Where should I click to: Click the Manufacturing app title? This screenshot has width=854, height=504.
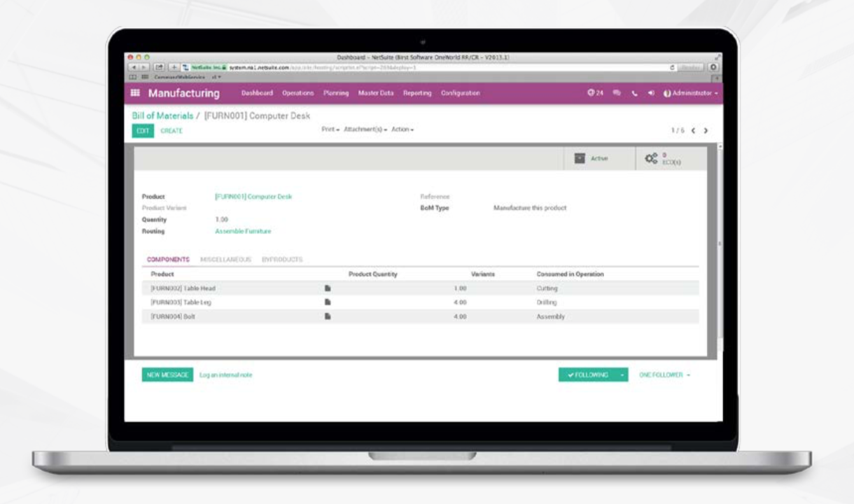(x=183, y=94)
